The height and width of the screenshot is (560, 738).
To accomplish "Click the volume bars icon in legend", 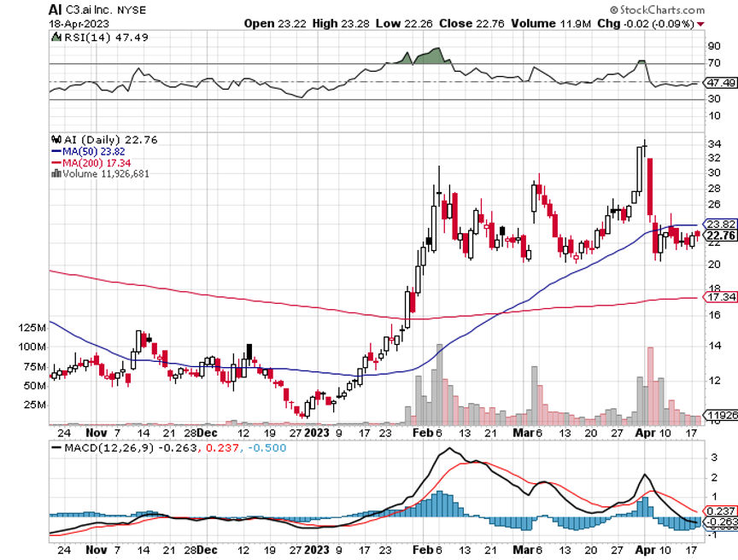I will tap(56, 173).
